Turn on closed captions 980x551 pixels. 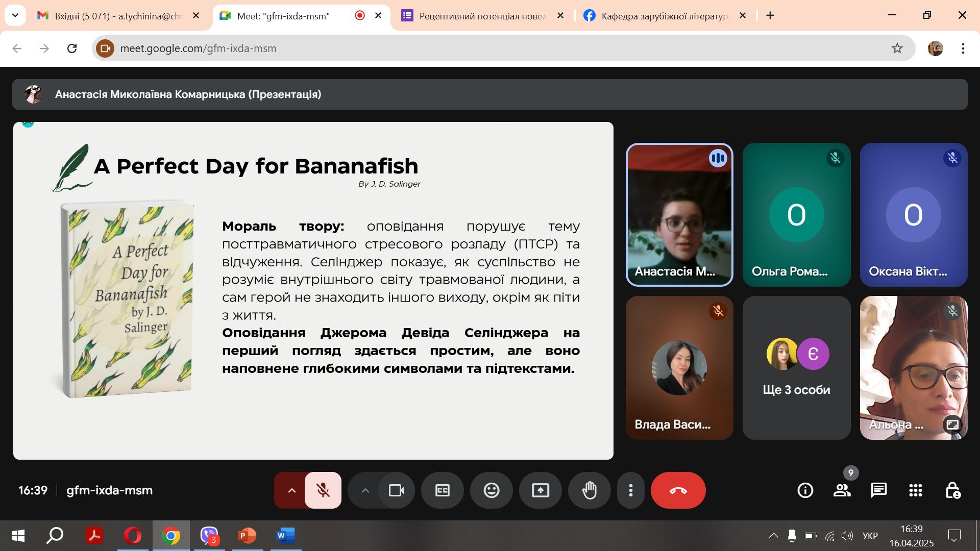click(443, 490)
